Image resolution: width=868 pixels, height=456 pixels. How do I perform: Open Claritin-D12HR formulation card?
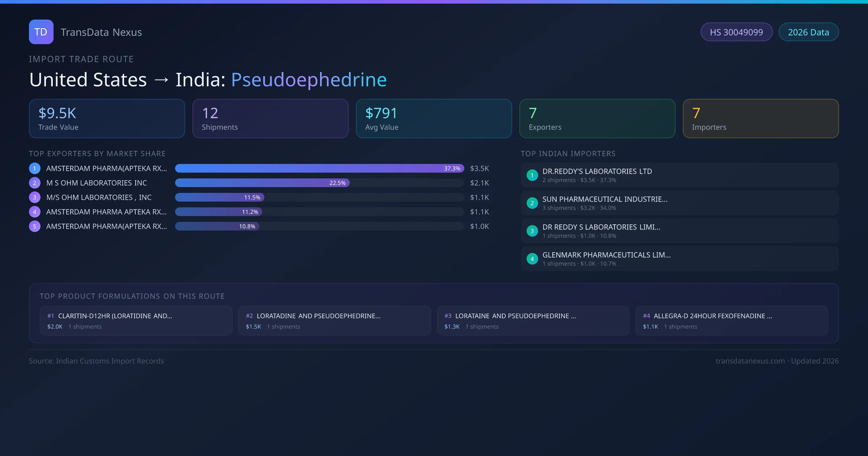click(136, 321)
